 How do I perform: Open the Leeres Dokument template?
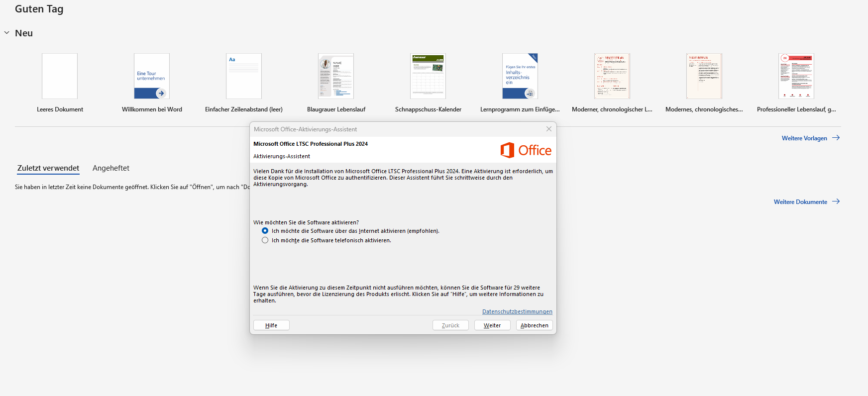click(x=60, y=76)
